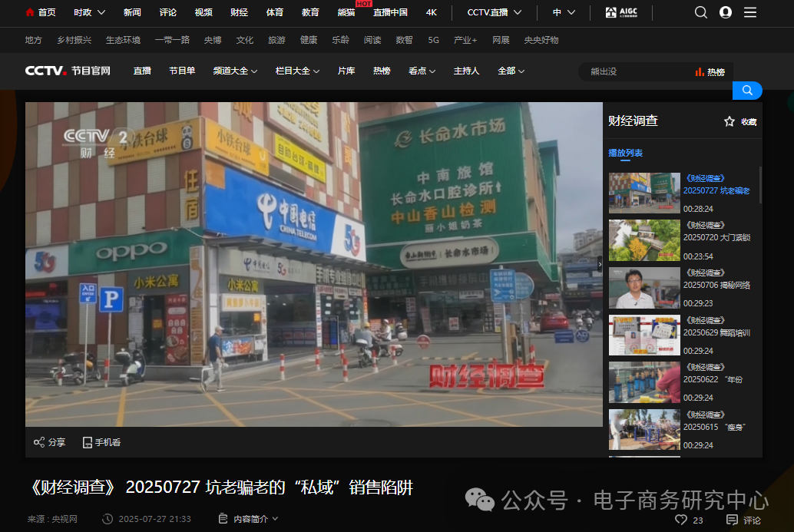Screen dimensions: 794x532
Task: Open the hamburger menu at top right
Action: [x=750, y=12]
